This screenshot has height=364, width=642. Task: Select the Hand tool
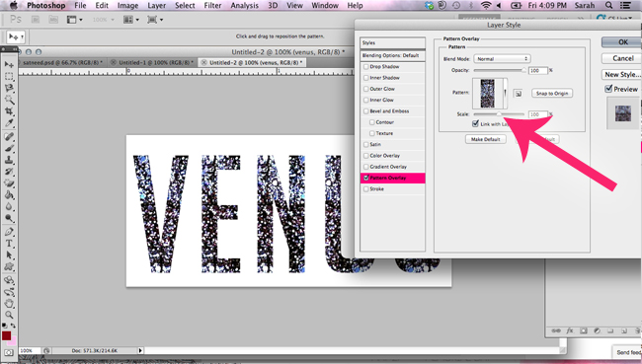(x=9, y=304)
